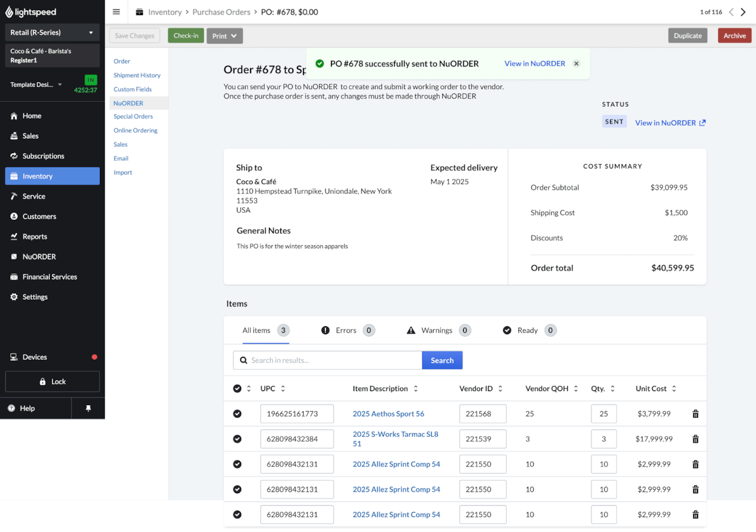Open Custom Fields in the side menu
756x532 pixels.
coord(133,89)
